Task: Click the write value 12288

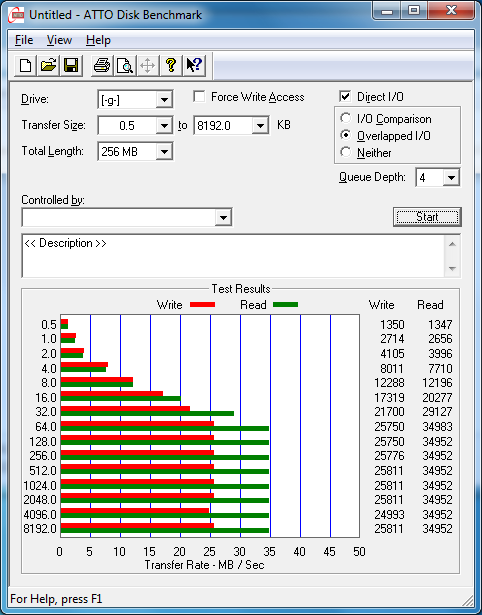Action: [389, 383]
